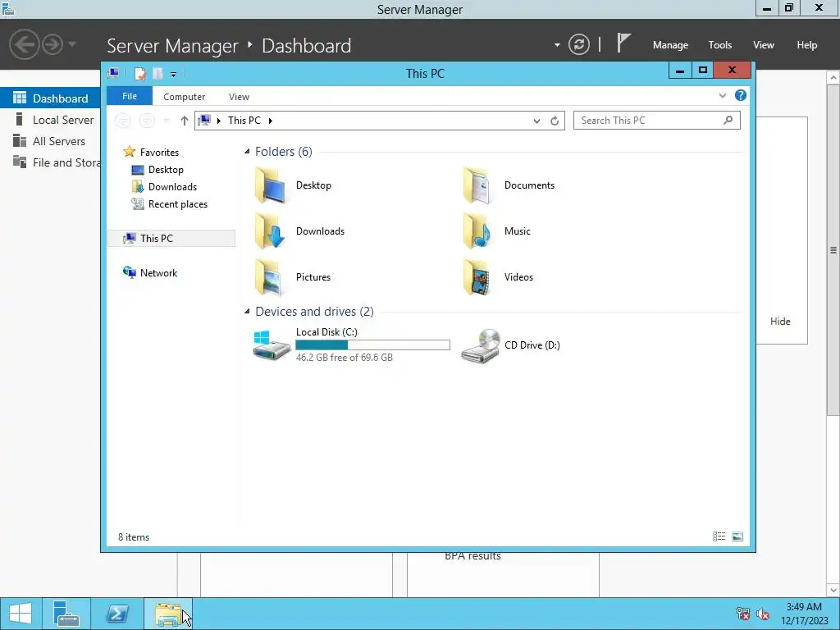The height and width of the screenshot is (630, 840).
Task: Open Customize Quick Access Toolbar dropdown
Action: click(174, 75)
